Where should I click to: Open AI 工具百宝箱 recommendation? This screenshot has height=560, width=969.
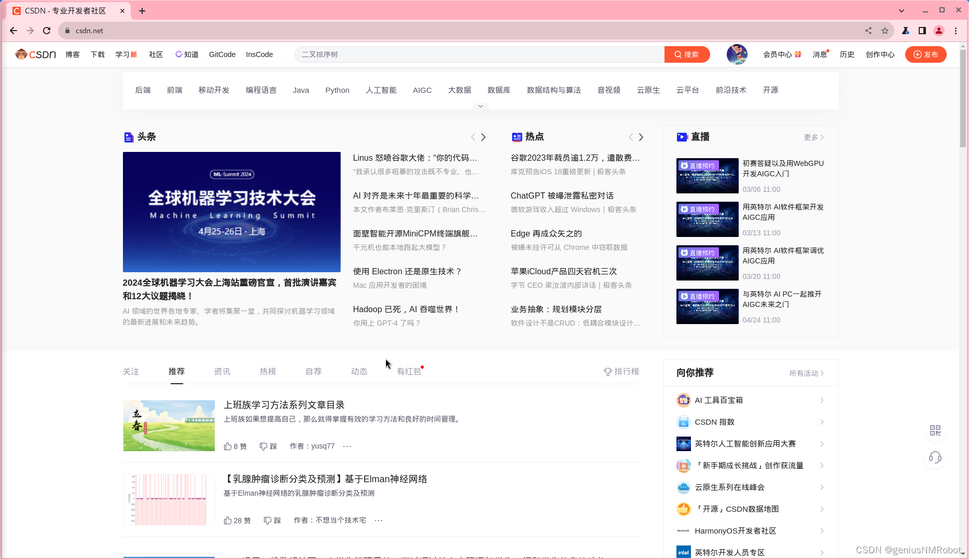719,400
